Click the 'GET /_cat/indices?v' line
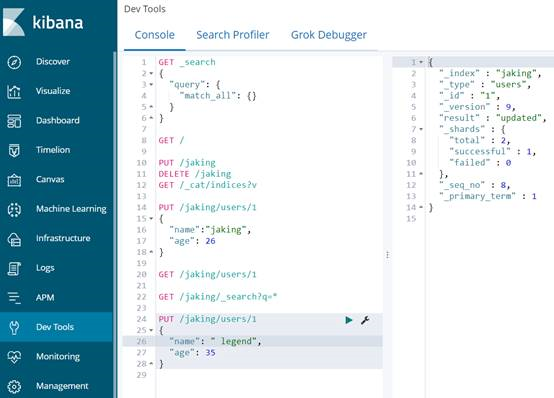 (207, 185)
